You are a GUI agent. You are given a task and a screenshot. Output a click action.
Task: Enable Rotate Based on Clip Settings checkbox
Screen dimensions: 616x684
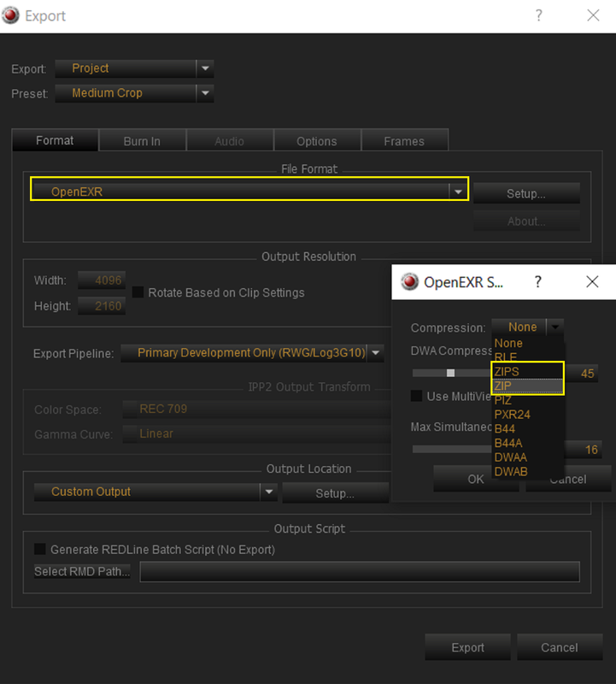click(138, 292)
